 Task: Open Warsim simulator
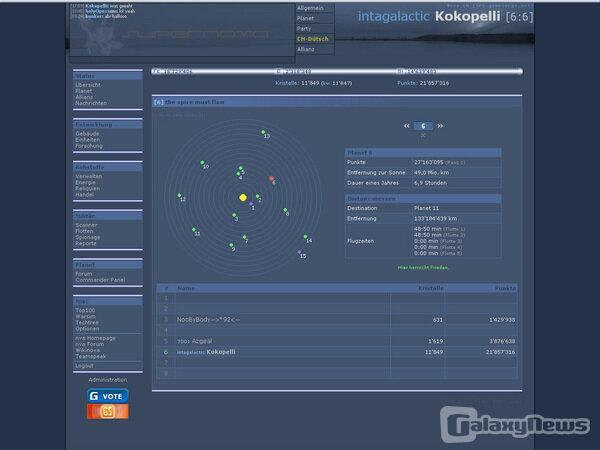tap(85, 317)
